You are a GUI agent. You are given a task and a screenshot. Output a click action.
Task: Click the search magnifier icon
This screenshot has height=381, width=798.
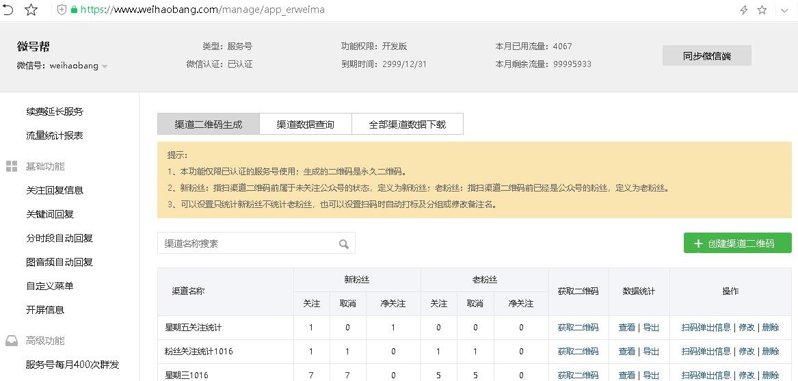click(344, 244)
